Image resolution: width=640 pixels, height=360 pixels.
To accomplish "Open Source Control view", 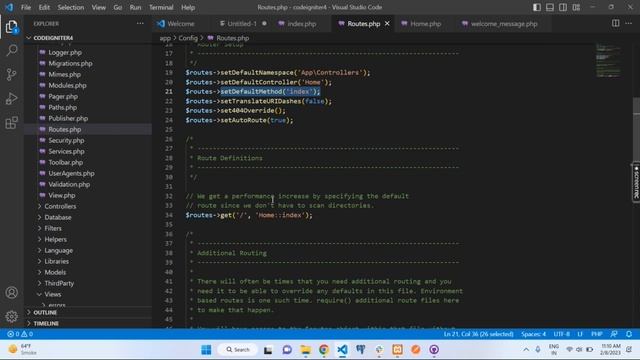I will [x=11, y=75].
